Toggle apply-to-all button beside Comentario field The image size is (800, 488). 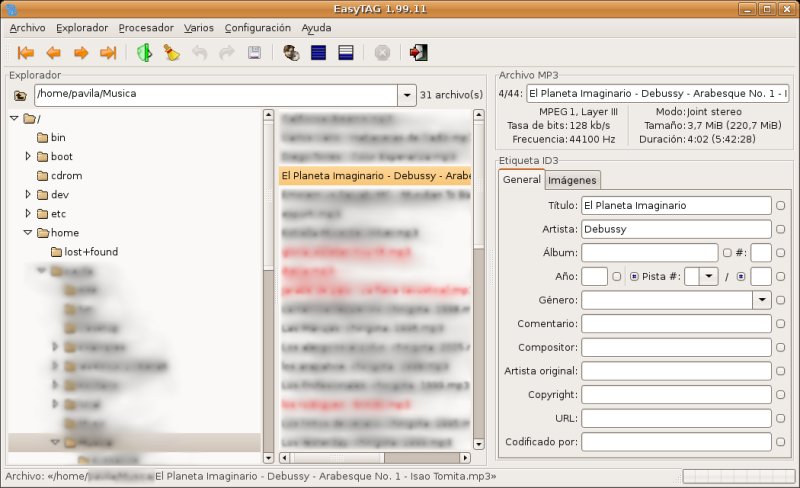780,324
